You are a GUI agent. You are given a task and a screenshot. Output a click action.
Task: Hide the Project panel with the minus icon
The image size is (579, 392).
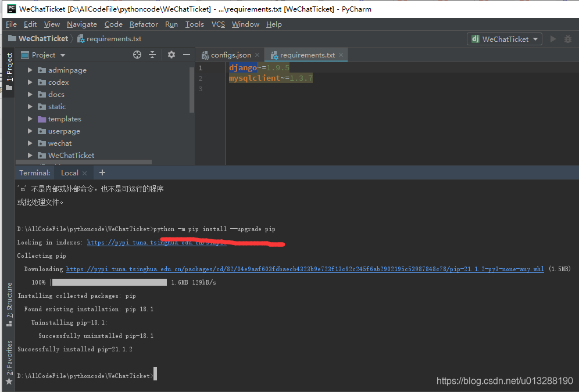tap(186, 55)
